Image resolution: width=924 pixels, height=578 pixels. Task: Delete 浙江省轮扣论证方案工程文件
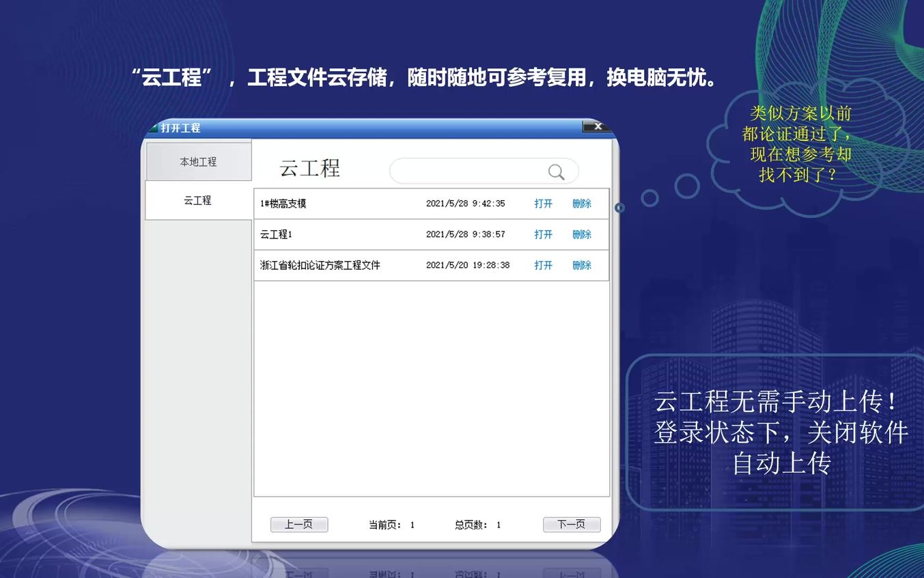click(582, 265)
